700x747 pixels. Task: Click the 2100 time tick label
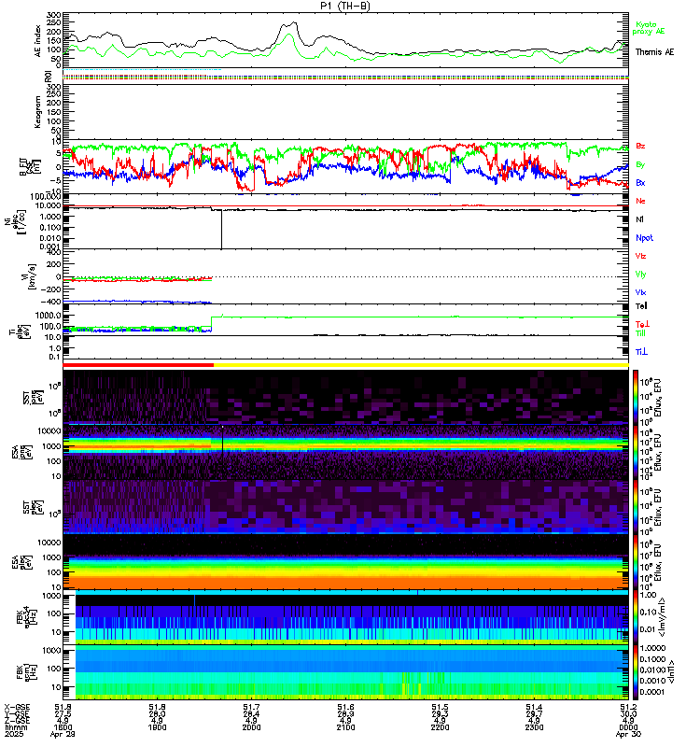coord(345,728)
